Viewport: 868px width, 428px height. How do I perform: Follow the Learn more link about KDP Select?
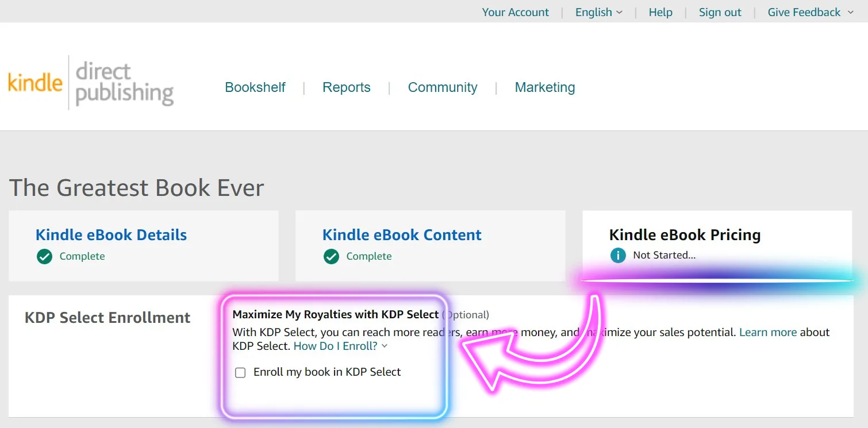click(768, 332)
